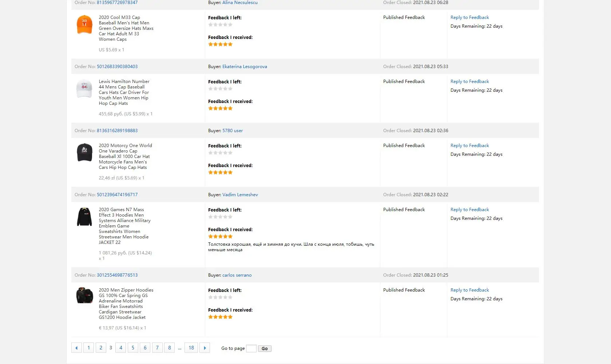
Task: Open the N7 Mass Effect hoodie thumbnail
Action: [x=84, y=217]
